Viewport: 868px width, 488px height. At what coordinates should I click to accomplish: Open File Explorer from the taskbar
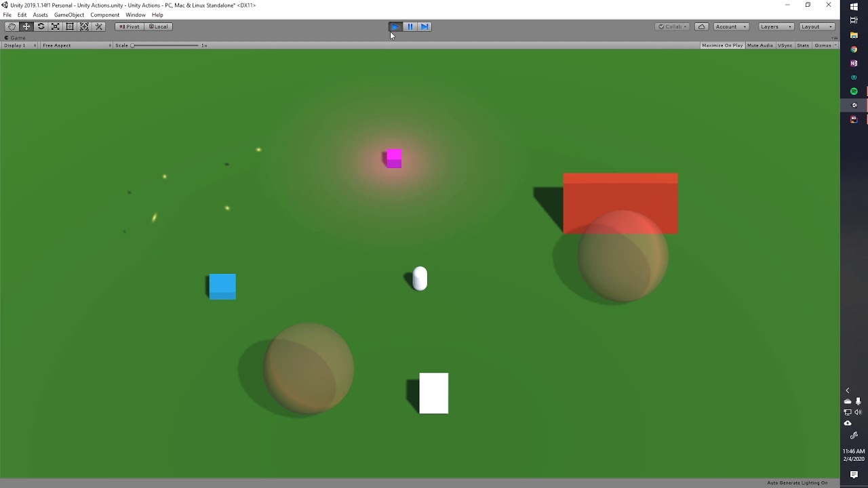point(854,35)
